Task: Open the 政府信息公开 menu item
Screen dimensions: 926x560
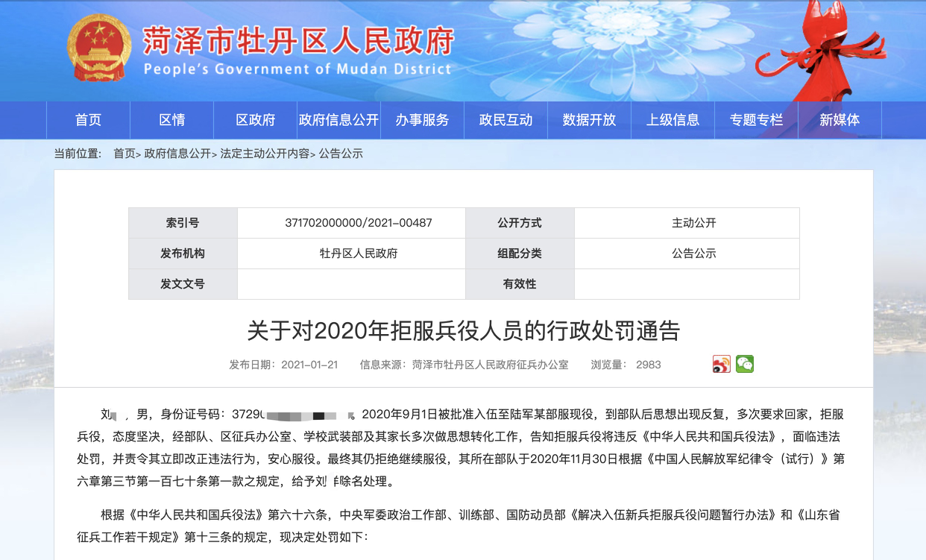Action: (337, 120)
